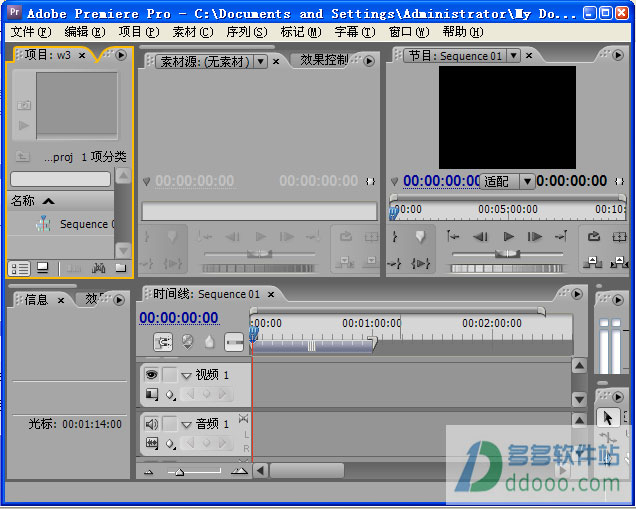636x509 pixels.
Task: Set In point in Program monitor
Action: coord(395,236)
